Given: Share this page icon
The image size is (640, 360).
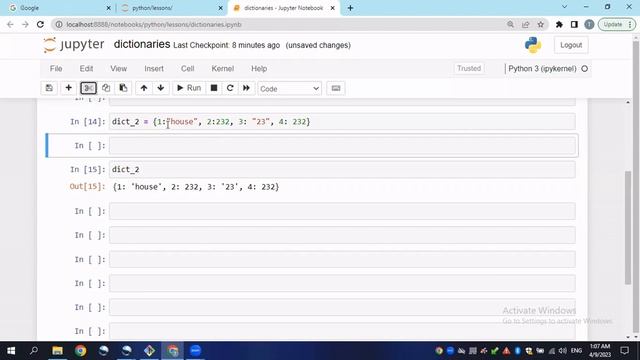Looking at the screenshot, I should click(x=525, y=24).
